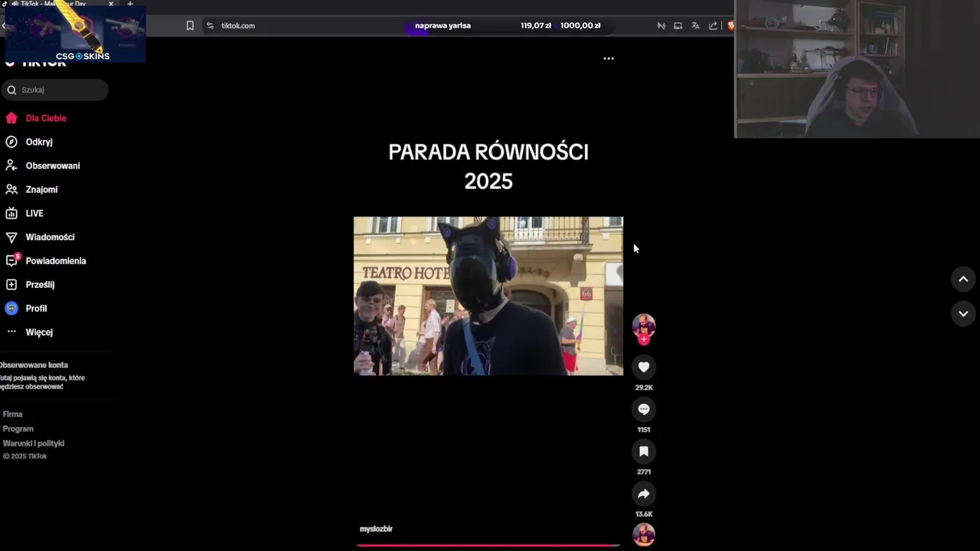Click the CSG Skins overlay banner
The height and width of the screenshot is (551, 980).
tap(76, 34)
